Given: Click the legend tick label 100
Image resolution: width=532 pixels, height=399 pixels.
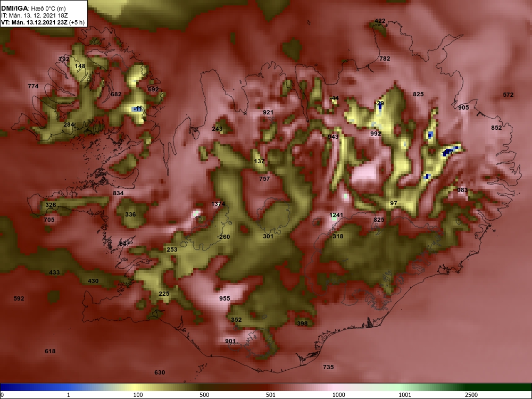Looking at the screenshot, I should (138, 395).
